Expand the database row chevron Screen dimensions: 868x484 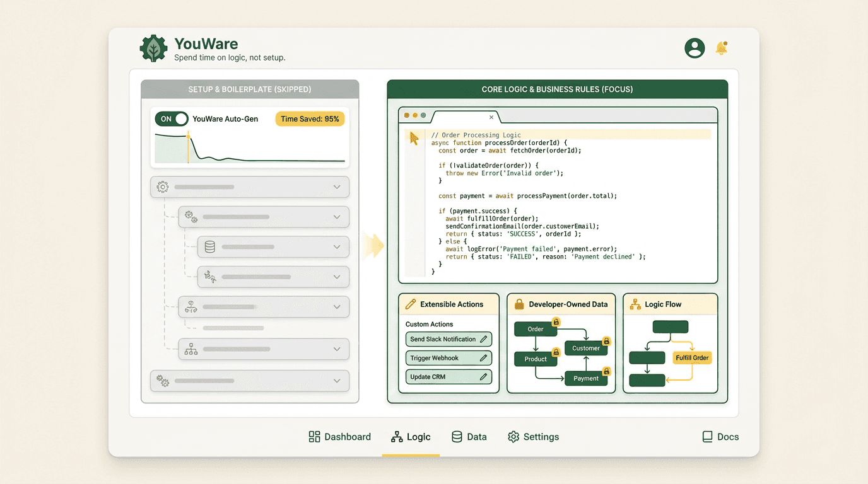coord(337,247)
